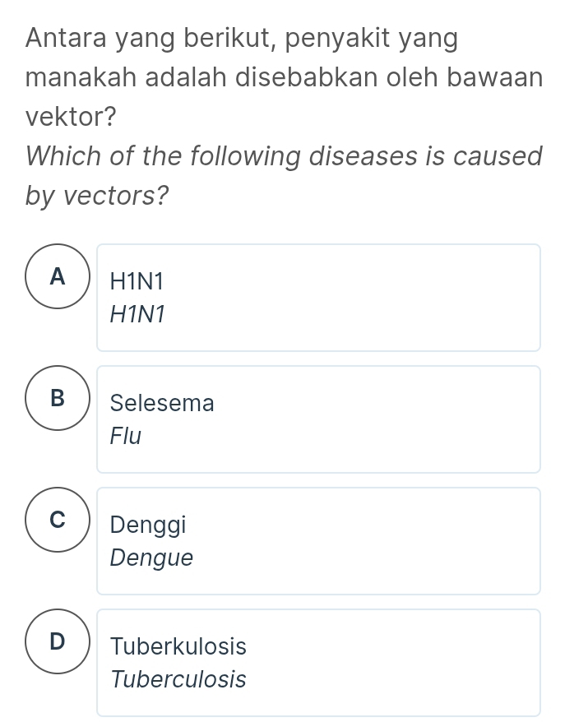This screenshot has height=722, width=588.
Task: Choose the Denggi answer card
Action: point(318,540)
